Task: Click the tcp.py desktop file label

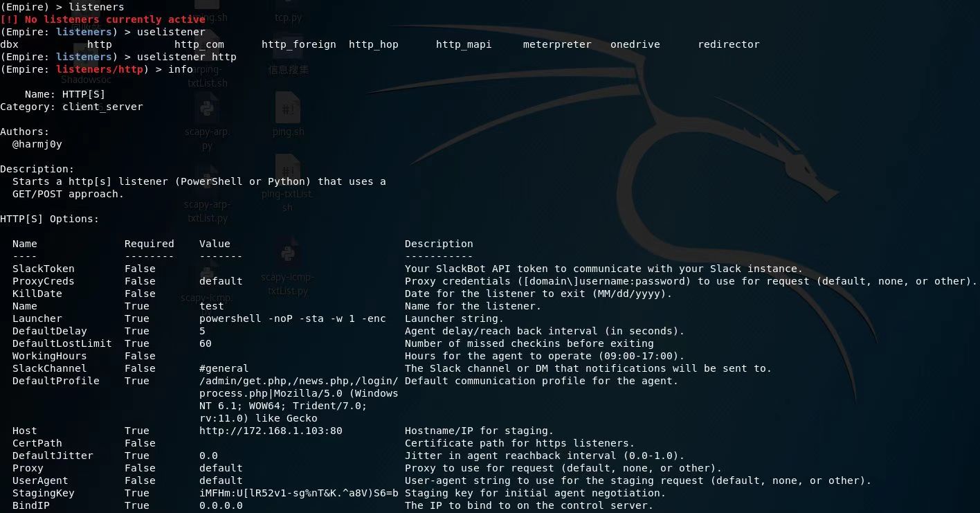Action: click(288, 17)
